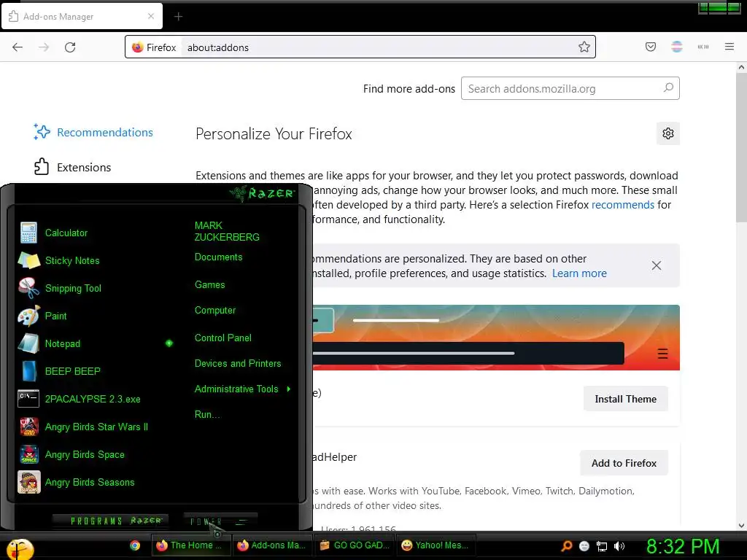
Task: Reload the current Firefox page
Action: click(70, 47)
